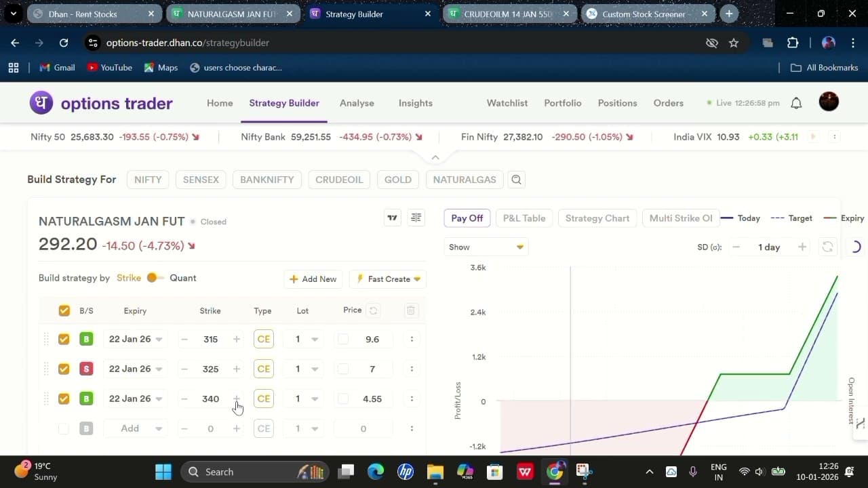Open the notifications bell
This screenshot has width=868, height=488.
click(x=797, y=103)
